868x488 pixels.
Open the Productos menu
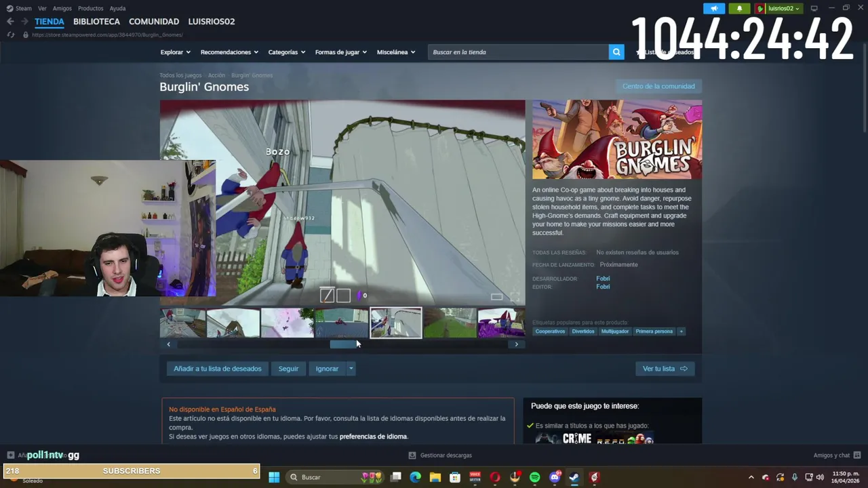coord(91,8)
